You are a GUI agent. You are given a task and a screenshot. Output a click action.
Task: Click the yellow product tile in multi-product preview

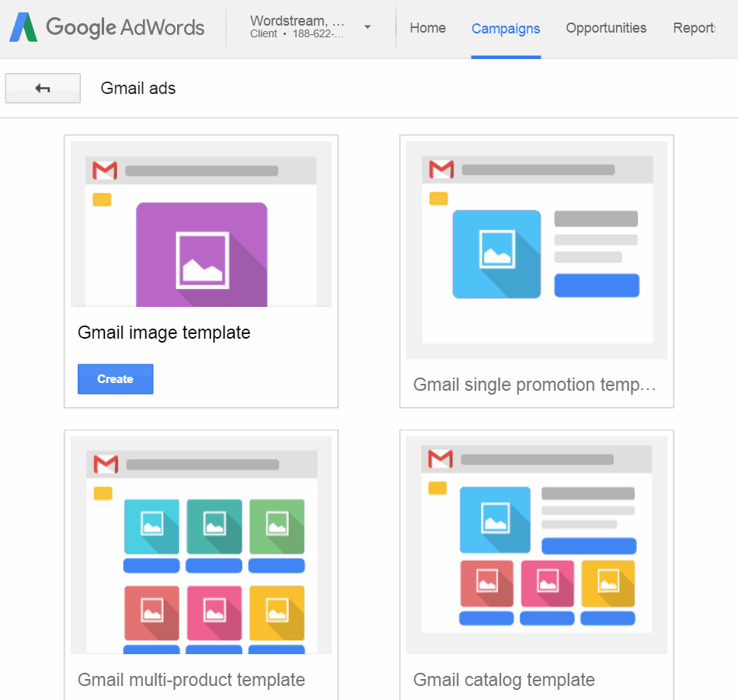(277, 613)
